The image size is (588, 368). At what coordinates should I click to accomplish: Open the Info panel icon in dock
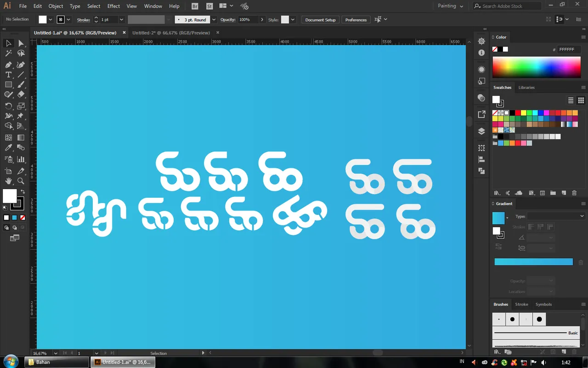(481, 52)
